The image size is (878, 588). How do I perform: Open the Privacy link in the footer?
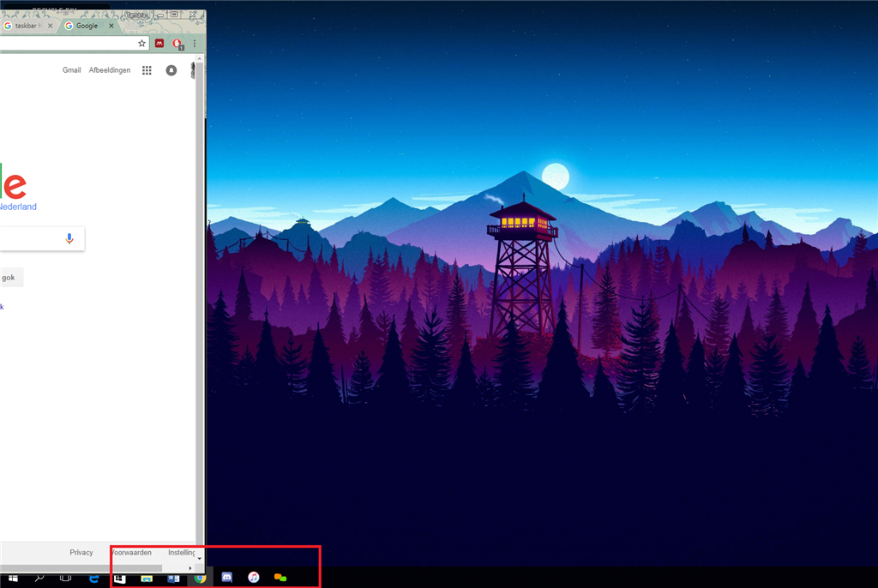point(81,552)
